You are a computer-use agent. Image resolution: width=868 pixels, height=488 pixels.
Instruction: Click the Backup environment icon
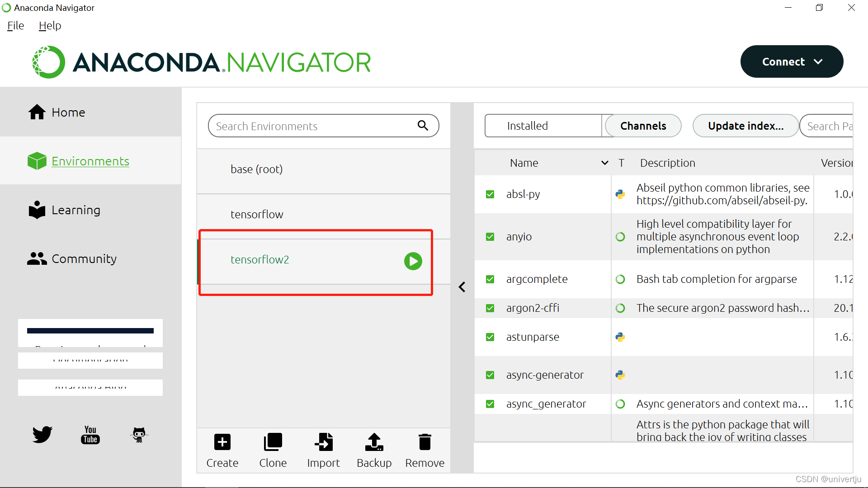[x=374, y=442]
